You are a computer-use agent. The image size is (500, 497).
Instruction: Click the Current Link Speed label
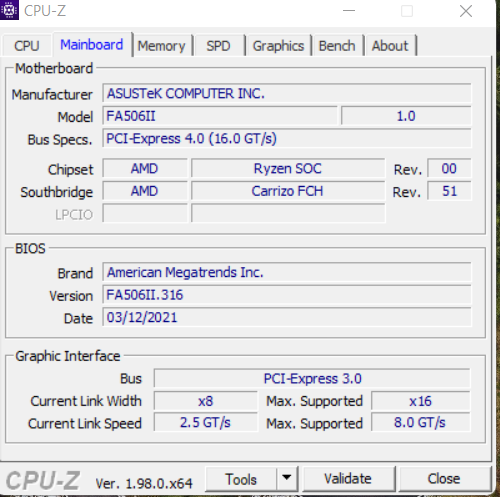85,424
